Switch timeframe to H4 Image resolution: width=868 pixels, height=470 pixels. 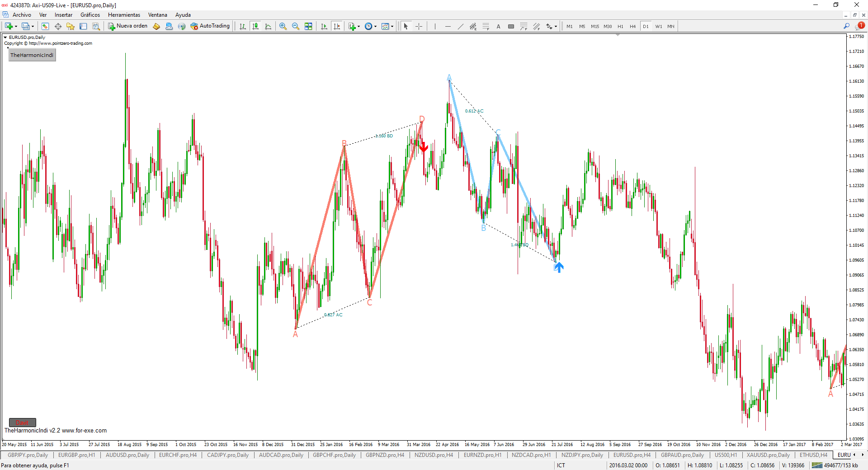tap(632, 26)
